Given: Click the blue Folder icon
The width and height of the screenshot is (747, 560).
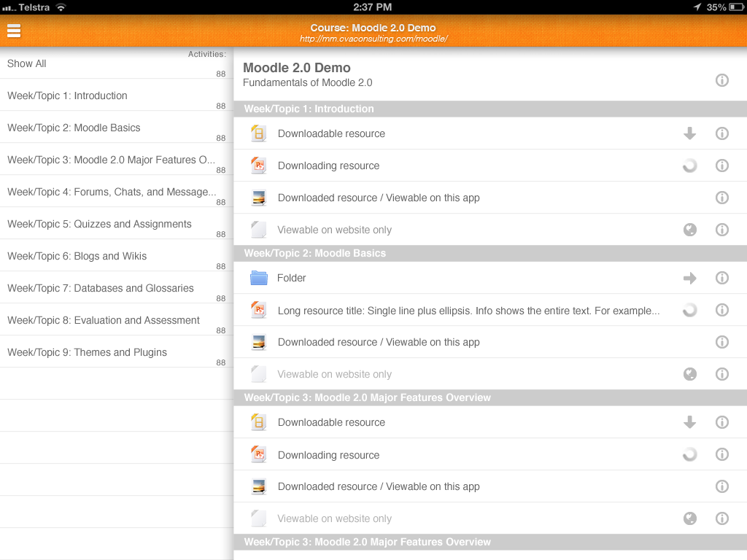Looking at the screenshot, I should point(259,278).
